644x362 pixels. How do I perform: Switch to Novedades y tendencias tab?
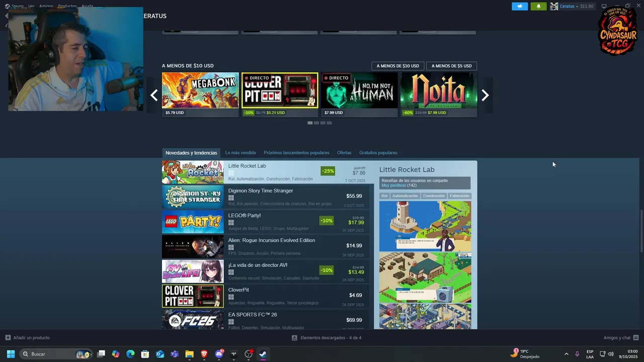[191, 153]
